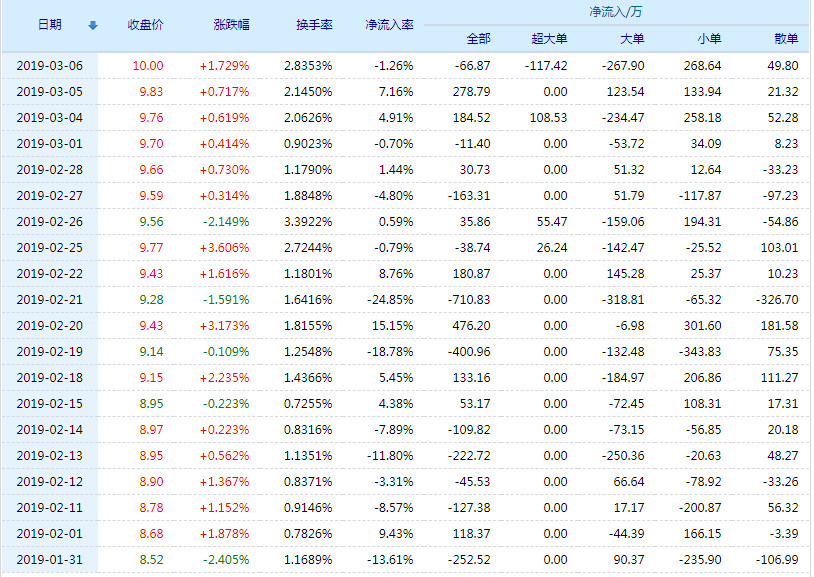The image size is (814, 577).
Task: Click the blue sort arrow beside 日期
Action: tap(93, 25)
